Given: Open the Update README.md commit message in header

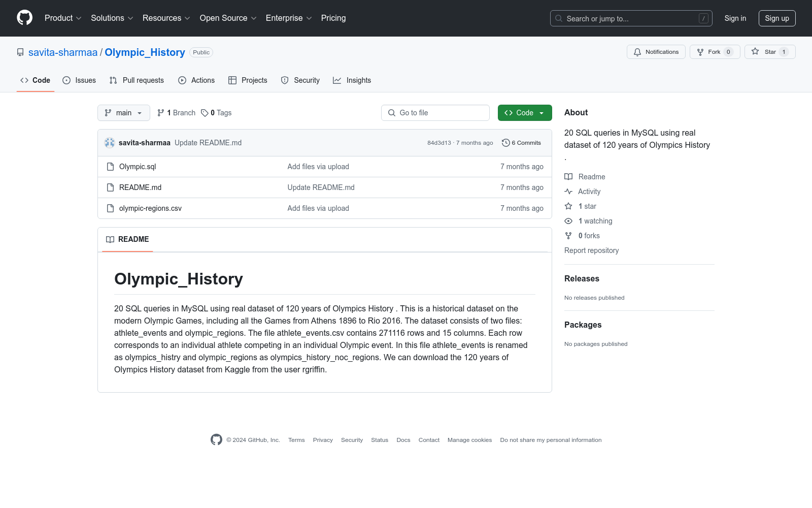Looking at the screenshot, I should [x=208, y=143].
